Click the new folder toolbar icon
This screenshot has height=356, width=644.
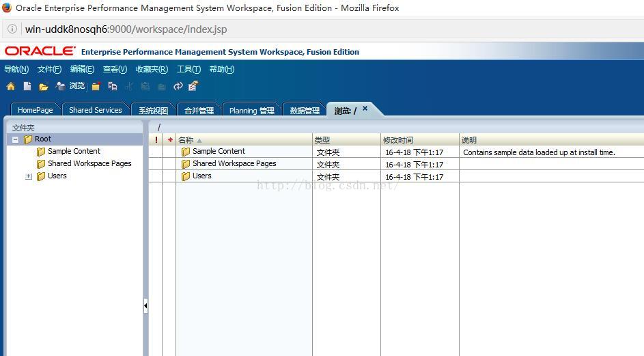point(96,86)
